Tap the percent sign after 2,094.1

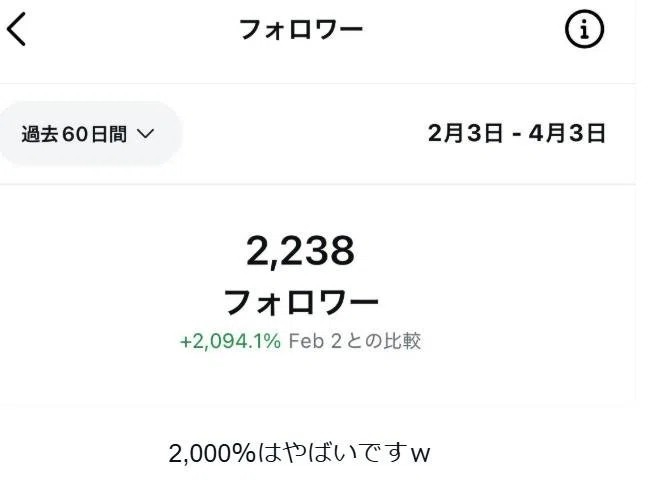pyautogui.click(x=272, y=341)
